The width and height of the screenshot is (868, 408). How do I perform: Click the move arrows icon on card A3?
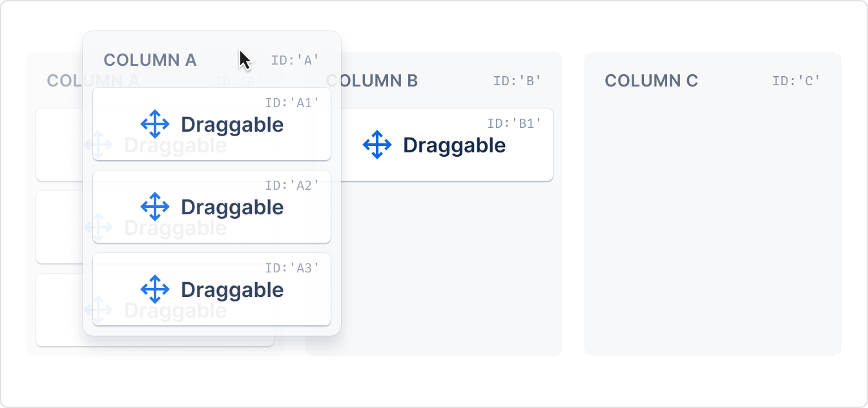[x=155, y=289]
